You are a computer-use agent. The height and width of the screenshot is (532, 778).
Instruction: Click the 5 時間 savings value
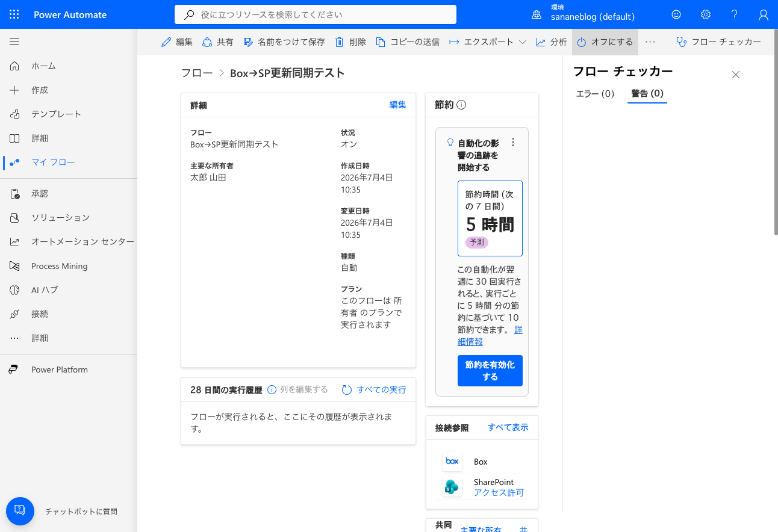click(x=490, y=224)
